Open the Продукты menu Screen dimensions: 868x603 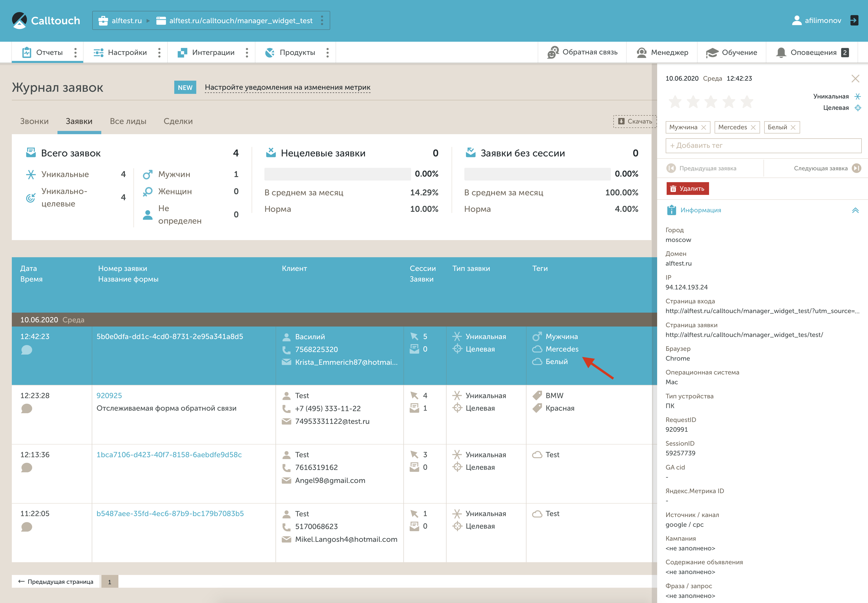[290, 53]
